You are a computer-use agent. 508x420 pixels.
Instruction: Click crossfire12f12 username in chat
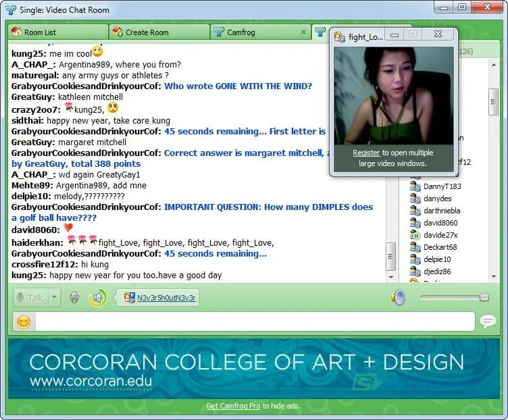click(x=45, y=265)
